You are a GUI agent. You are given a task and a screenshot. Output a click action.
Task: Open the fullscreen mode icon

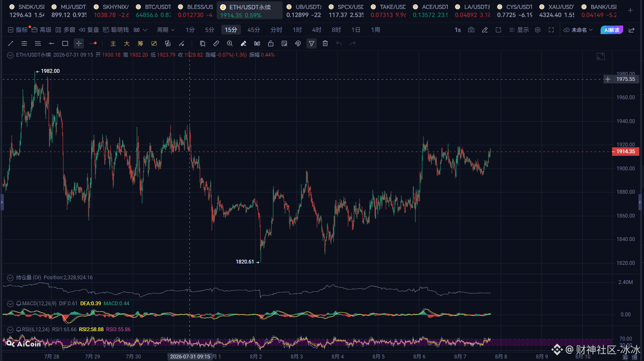(x=551, y=30)
